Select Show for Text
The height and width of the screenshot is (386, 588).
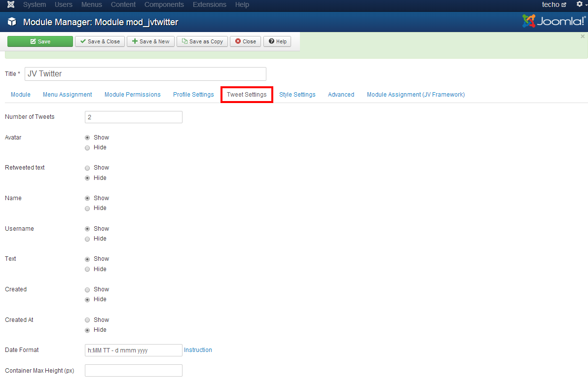tap(87, 259)
